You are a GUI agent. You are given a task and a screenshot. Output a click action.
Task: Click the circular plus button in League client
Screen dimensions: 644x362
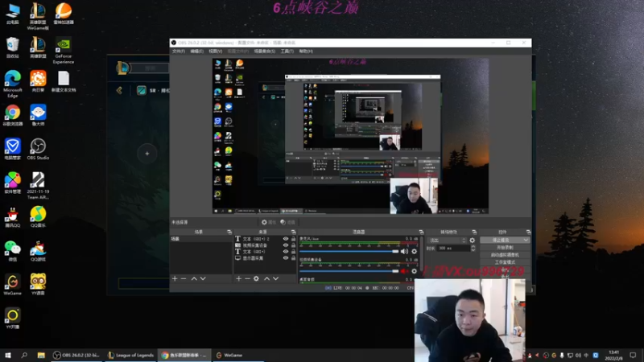coord(147,154)
